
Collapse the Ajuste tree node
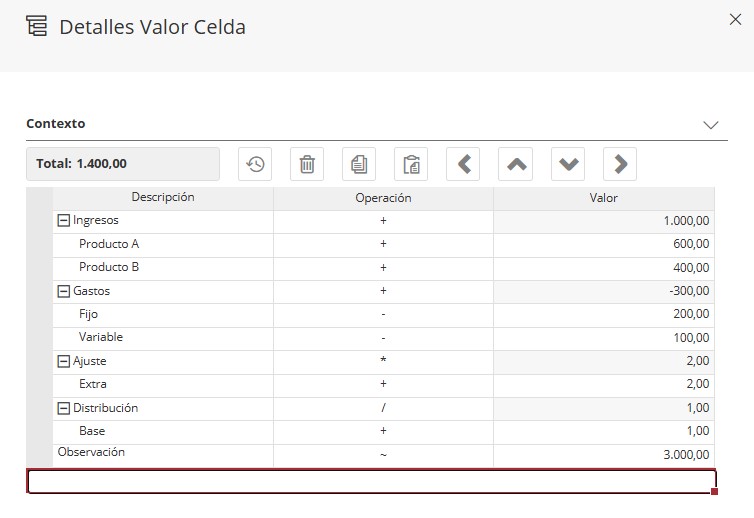64,362
